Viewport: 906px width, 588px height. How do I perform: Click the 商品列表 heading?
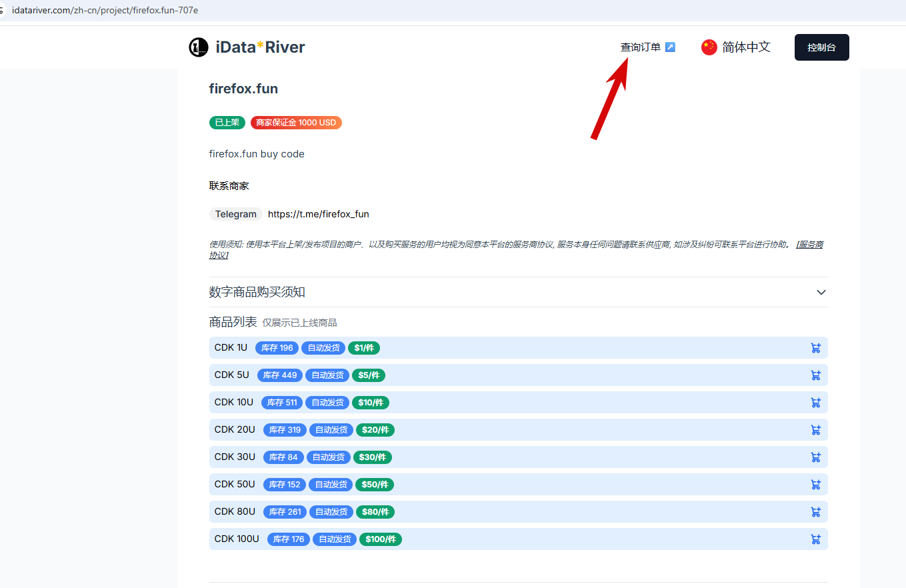click(x=233, y=322)
